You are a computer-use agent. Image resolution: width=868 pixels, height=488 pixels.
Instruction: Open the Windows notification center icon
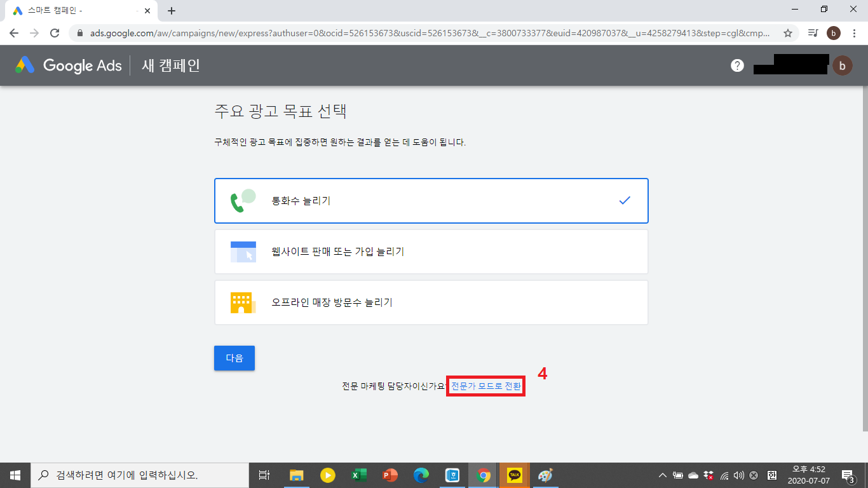[848, 475]
